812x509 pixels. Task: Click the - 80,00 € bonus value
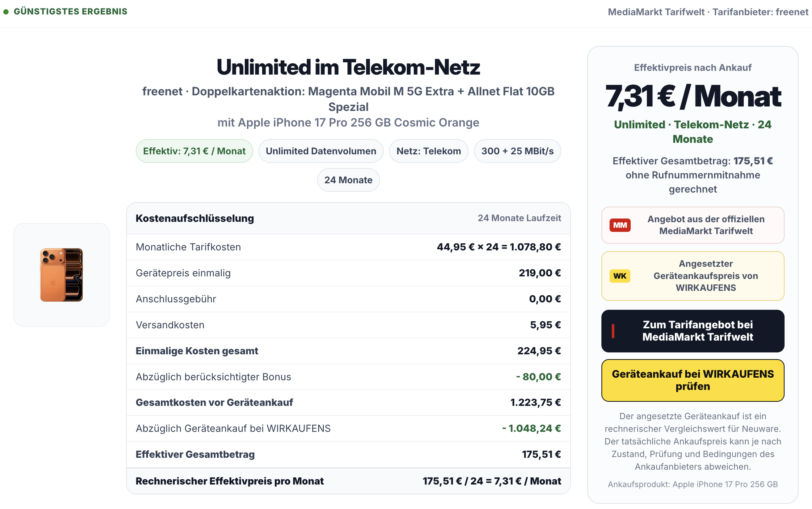coord(538,377)
